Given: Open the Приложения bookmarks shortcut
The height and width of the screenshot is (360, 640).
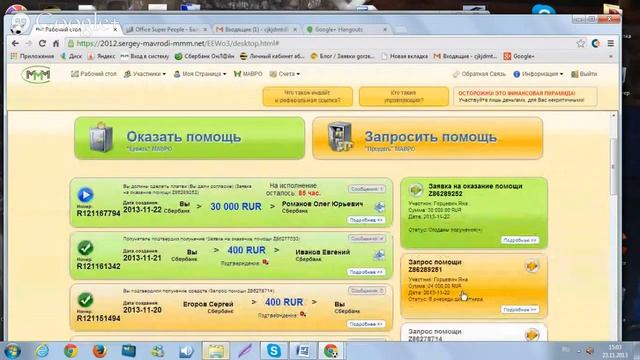Looking at the screenshot, I should 32,56.
